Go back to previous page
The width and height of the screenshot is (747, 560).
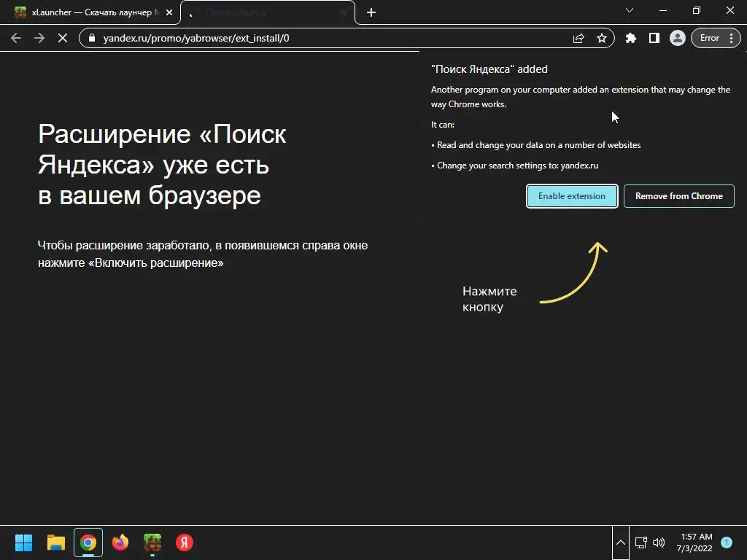(x=16, y=38)
